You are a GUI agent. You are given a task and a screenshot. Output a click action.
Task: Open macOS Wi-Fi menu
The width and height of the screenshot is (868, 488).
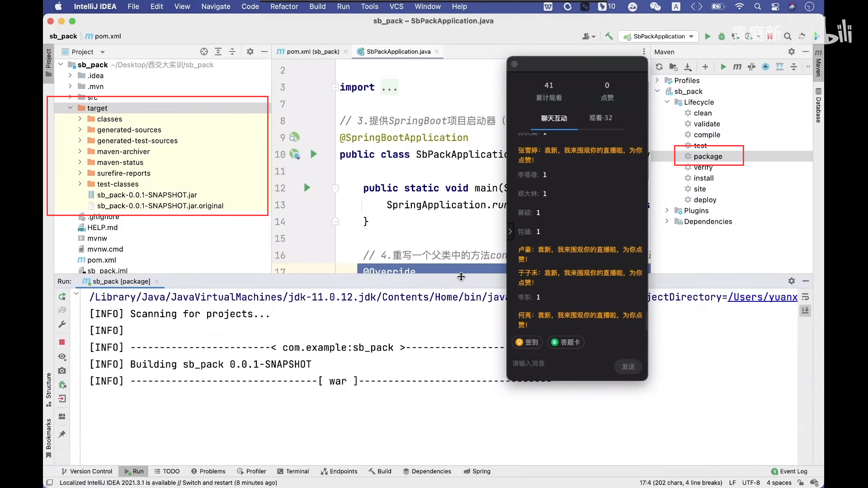coord(740,6)
